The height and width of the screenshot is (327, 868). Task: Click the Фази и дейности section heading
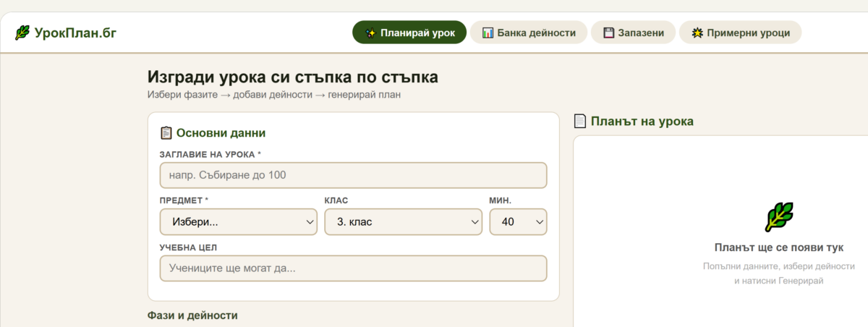[x=192, y=315]
